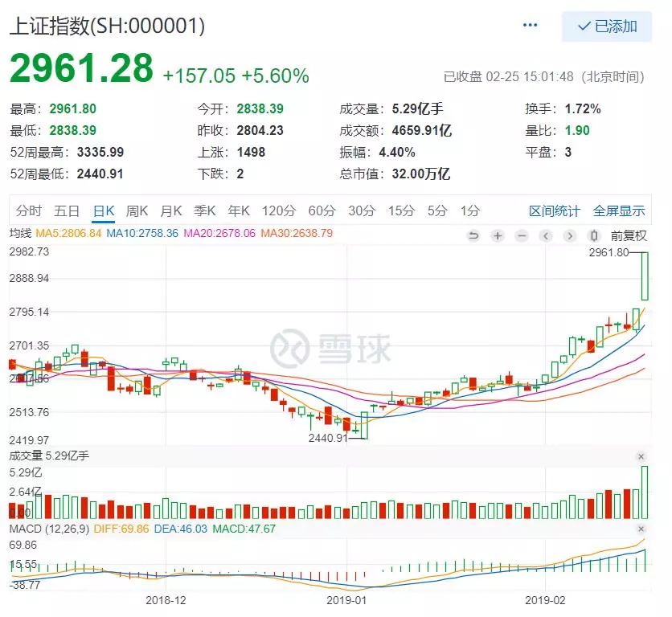
Task: Select the 月K chart tab
Action: [171, 210]
